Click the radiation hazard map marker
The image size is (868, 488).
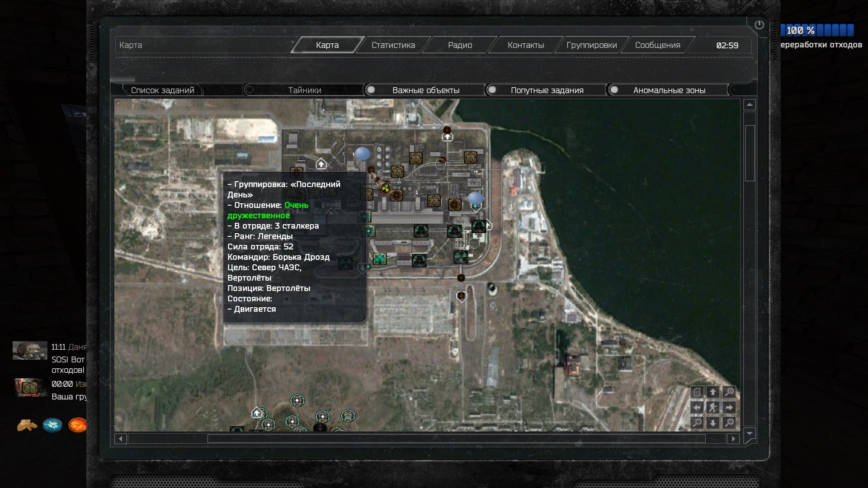pyautogui.click(x=385, y=188)
